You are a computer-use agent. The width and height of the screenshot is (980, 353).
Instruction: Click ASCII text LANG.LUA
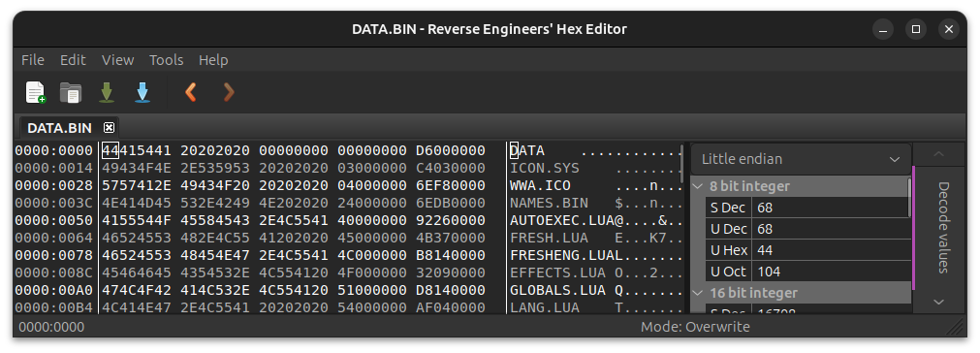(x=545, y=308)
